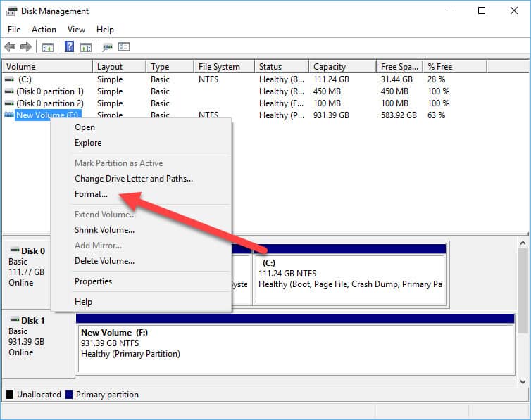Open the Help menu in menu bar

coord(105,30)
